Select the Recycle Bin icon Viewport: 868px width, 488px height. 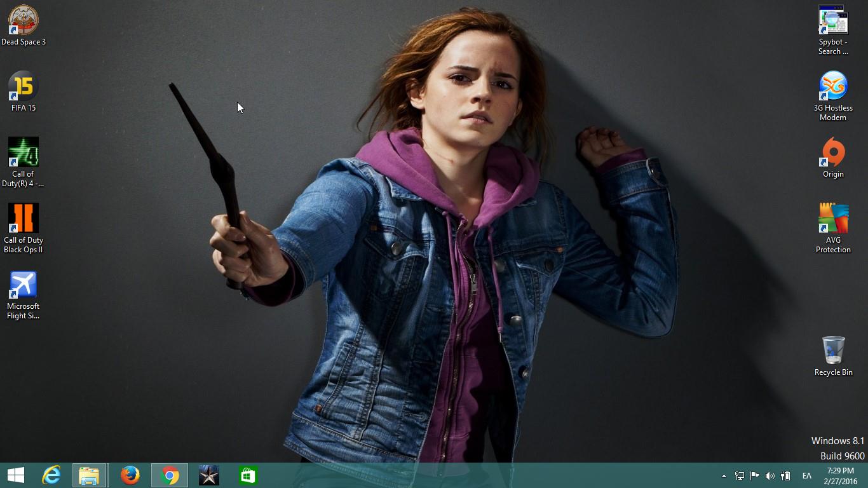pyautogui.click(x=833, y=356)
